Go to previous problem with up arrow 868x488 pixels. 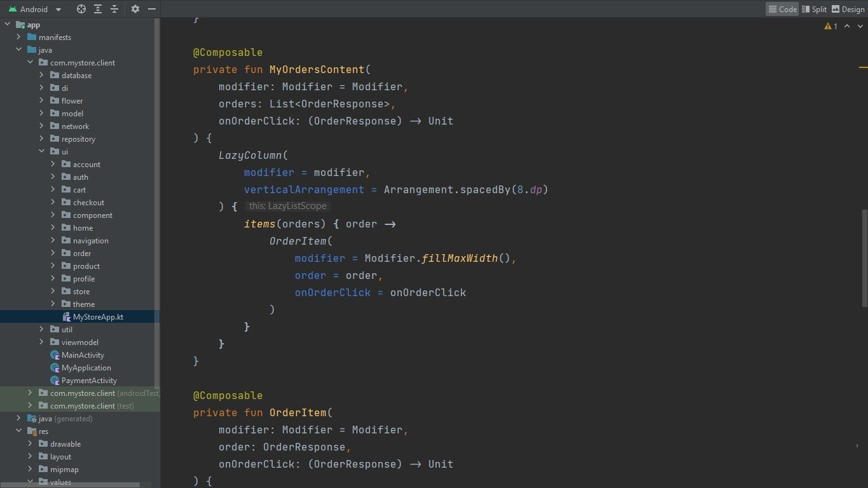tap(847, 26)
